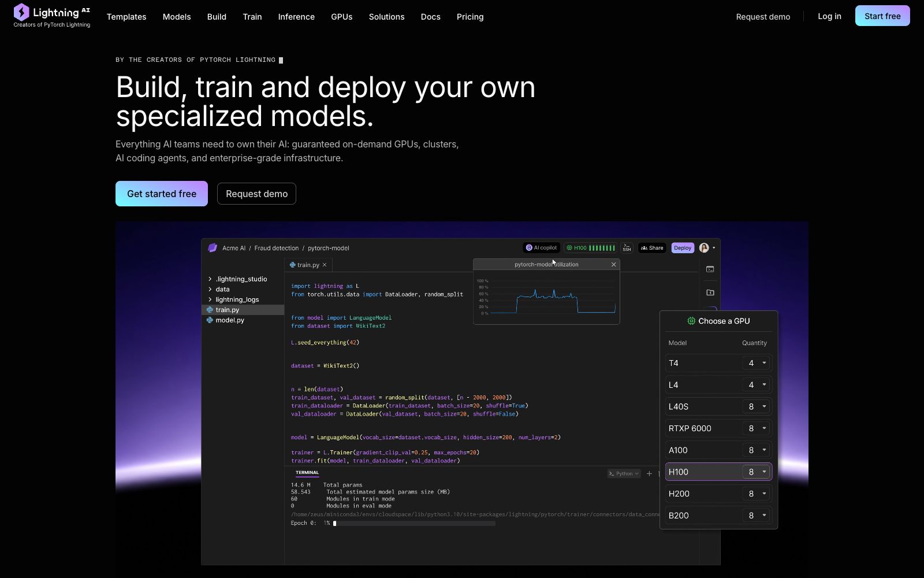The height and width of the screenshot is (578, 924).
Task: Open the user avatar menu
Action: pyautogui.click(x=707, y=248)
